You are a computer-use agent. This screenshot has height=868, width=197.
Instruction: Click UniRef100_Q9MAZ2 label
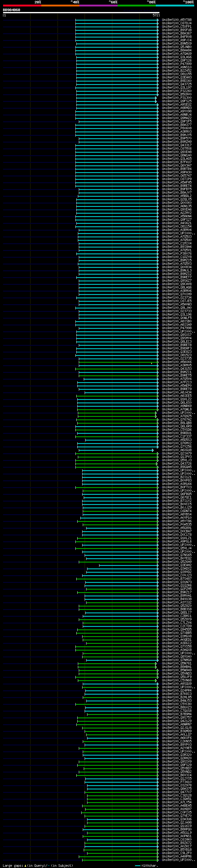(177, 118)
